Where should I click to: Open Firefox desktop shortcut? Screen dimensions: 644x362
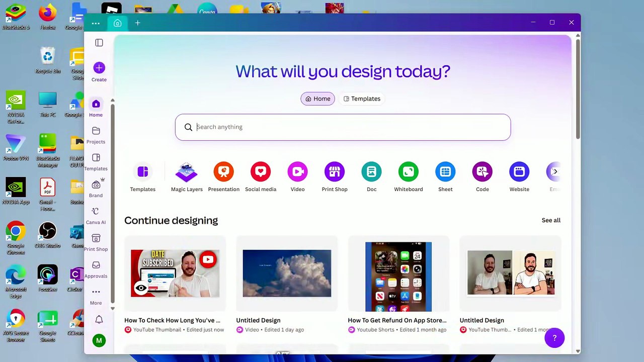(x=48, y=17)
